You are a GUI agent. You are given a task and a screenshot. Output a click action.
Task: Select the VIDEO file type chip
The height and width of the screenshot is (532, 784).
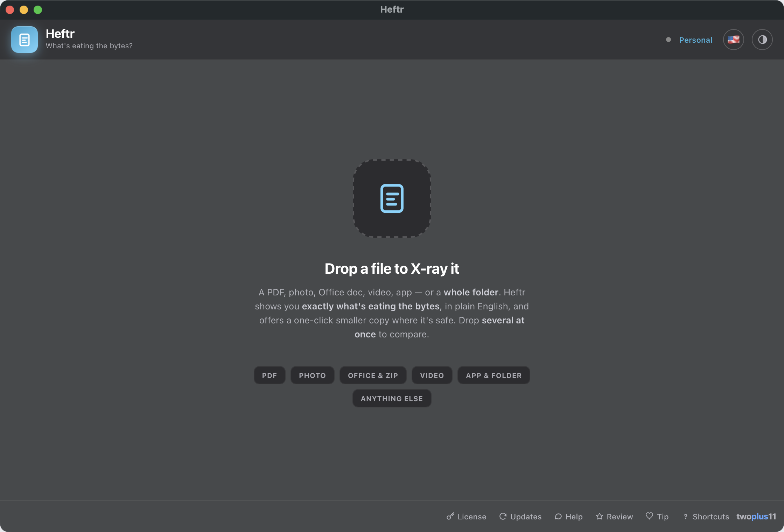pos(432,375)
